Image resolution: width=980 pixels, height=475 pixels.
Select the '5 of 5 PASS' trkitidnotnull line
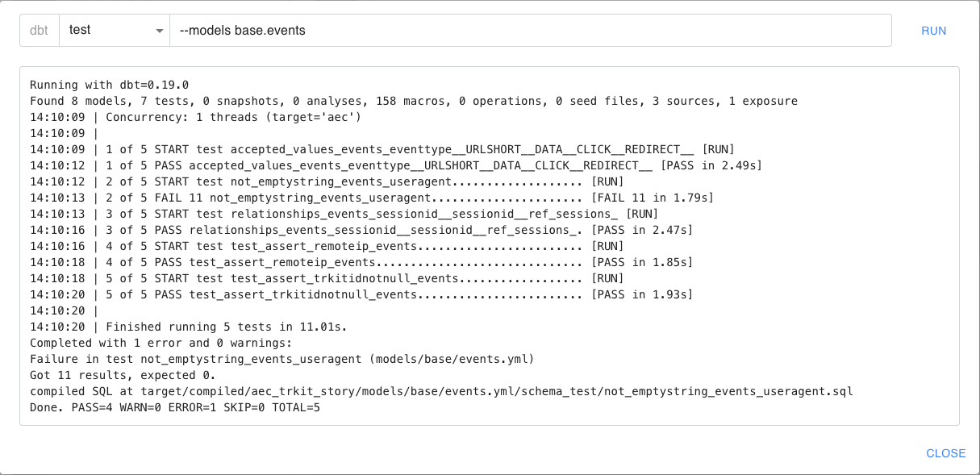click(361, 294)
